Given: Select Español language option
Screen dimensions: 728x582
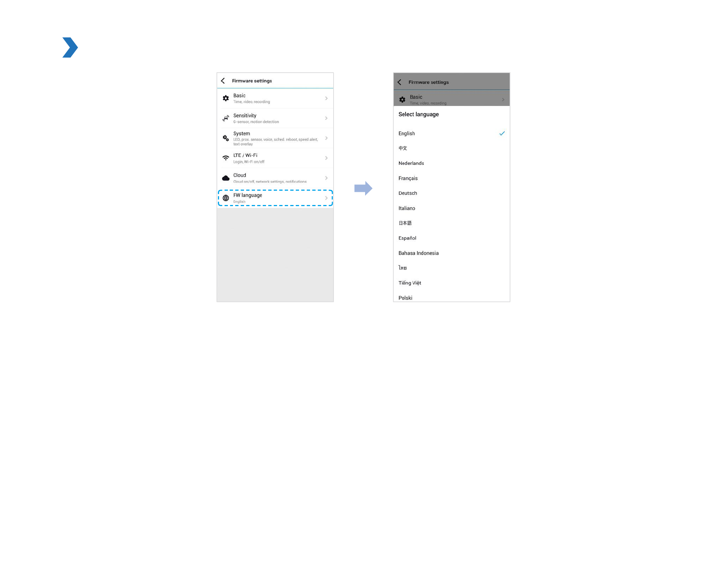Looking at the screenshot, I should click(452, 238).
